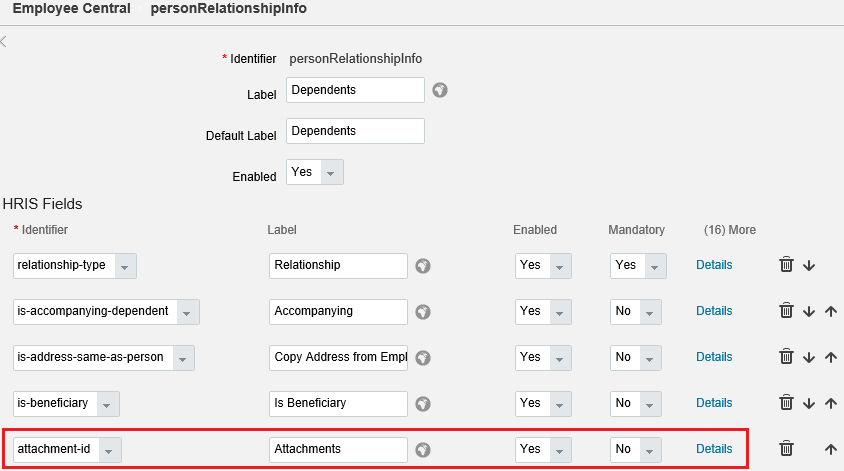Click the back chevron at left edge
Image resolution: width=844 pixels, height=471 pixels.
point(3,41)
